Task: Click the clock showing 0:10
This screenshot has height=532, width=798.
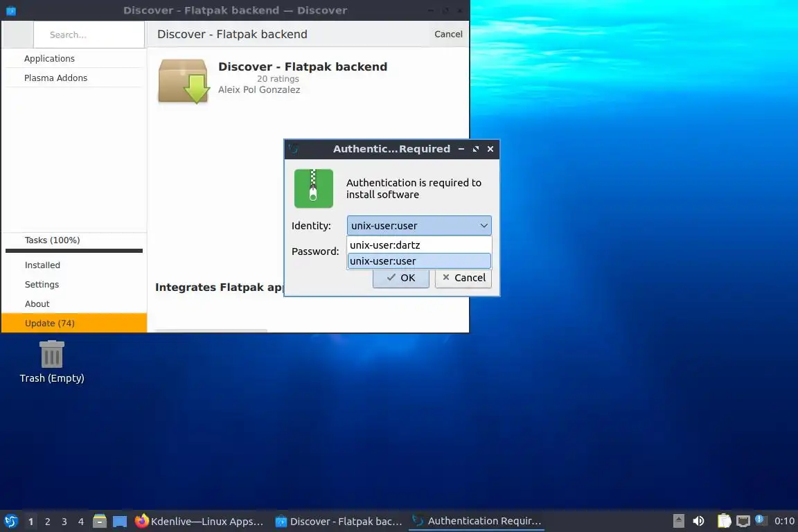Action: (x=784, y=521)
